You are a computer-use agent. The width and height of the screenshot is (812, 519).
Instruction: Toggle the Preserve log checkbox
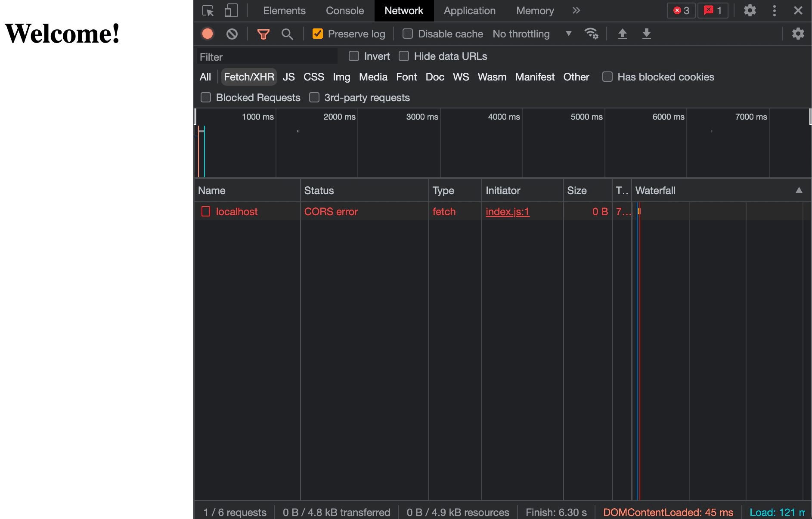pyautogui.click(x=318, y=34)
